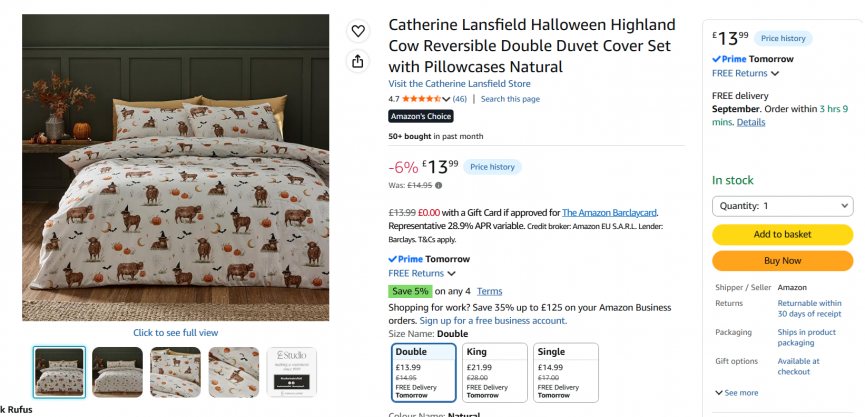Screen dimensions: 865x417
Task: Open the Save 5% Terms link
Action: [x=489, y=291]
